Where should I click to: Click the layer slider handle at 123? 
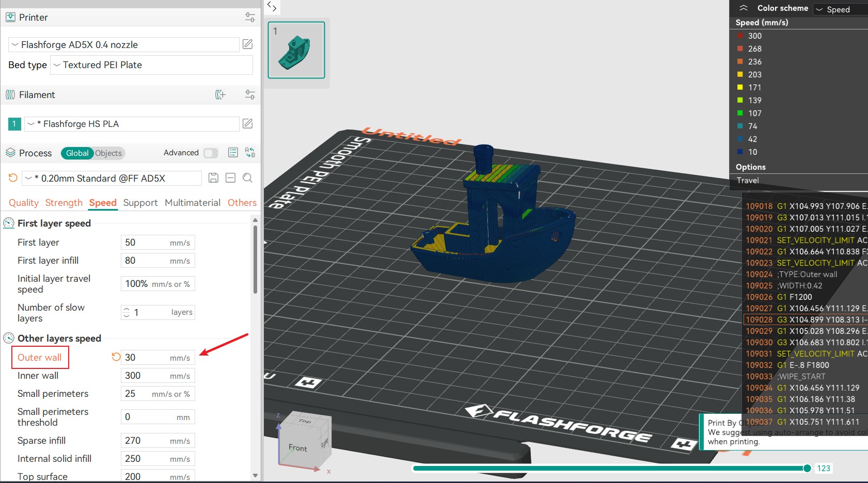click(807, 468)
